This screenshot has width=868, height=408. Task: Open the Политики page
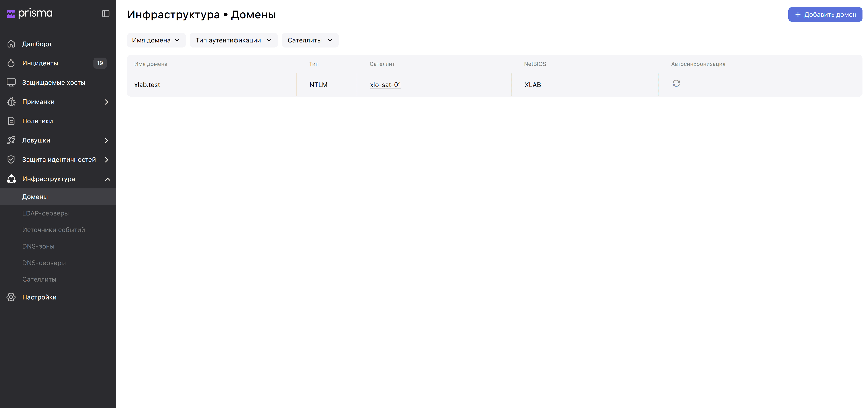tap(58, 121)
